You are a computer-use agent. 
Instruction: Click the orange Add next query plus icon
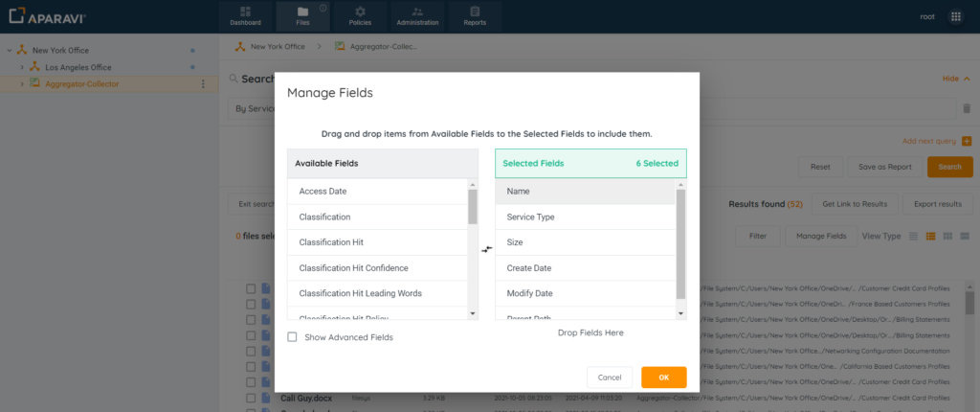point(966,141)
